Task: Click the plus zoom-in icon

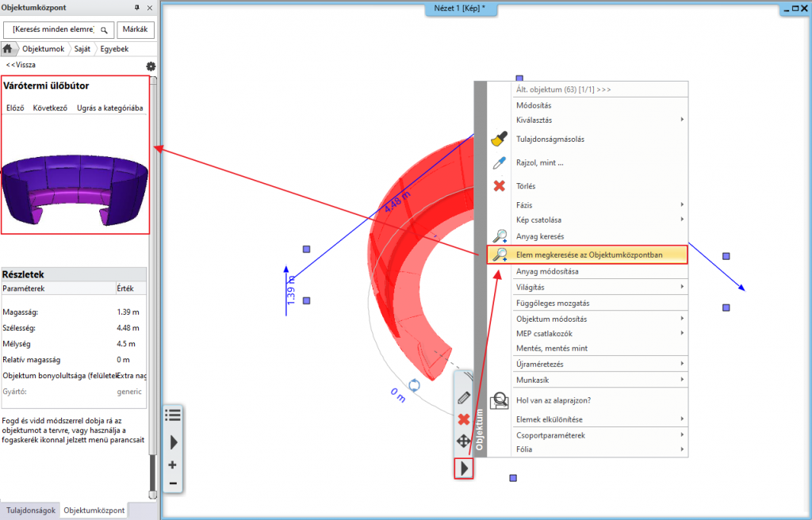Action: click(x=173, y=465)
